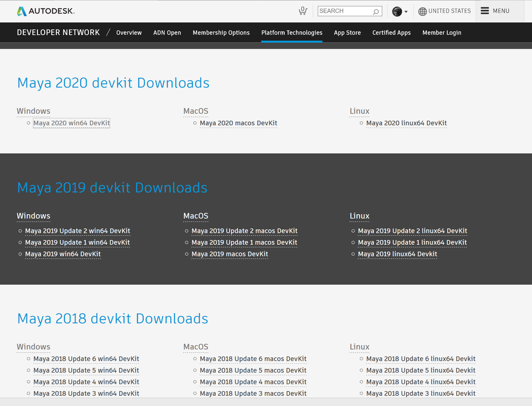Click Windows heading under Maya 2019
The height and width of the screenshot is (406, 532).
pos(34,216)
